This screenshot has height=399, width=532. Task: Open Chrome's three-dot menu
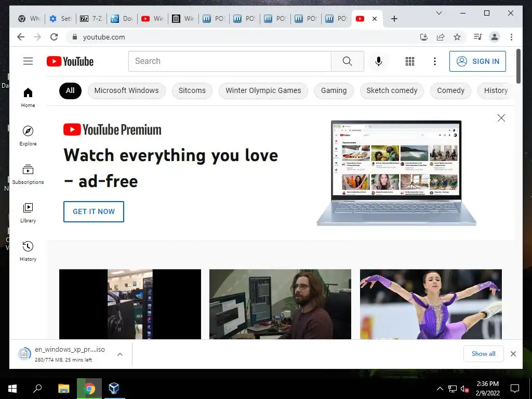click(x=511, y=37)
